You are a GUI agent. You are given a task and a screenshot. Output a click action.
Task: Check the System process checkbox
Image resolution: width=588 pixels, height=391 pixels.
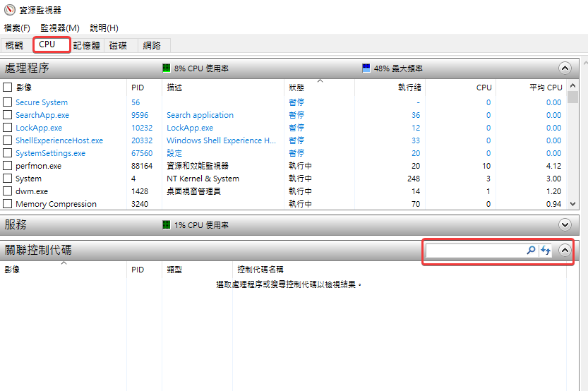pos(8,178)
